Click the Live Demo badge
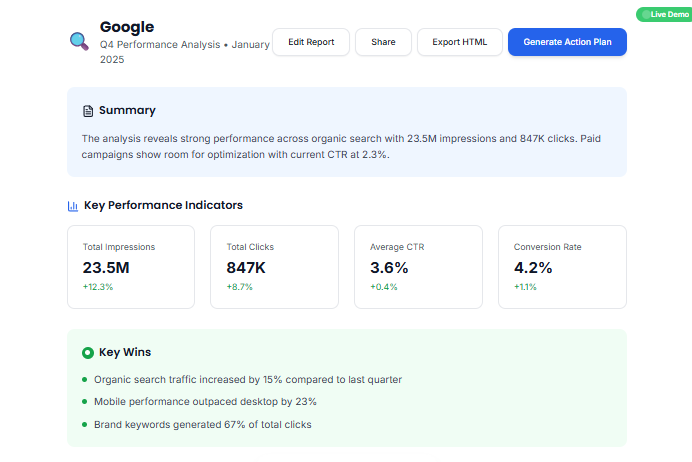692x462 pixels. click(663, 14)
